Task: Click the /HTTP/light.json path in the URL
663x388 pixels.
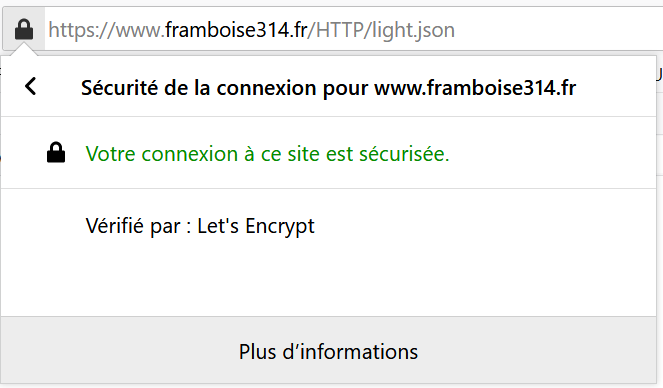Action: pos(381,30)
